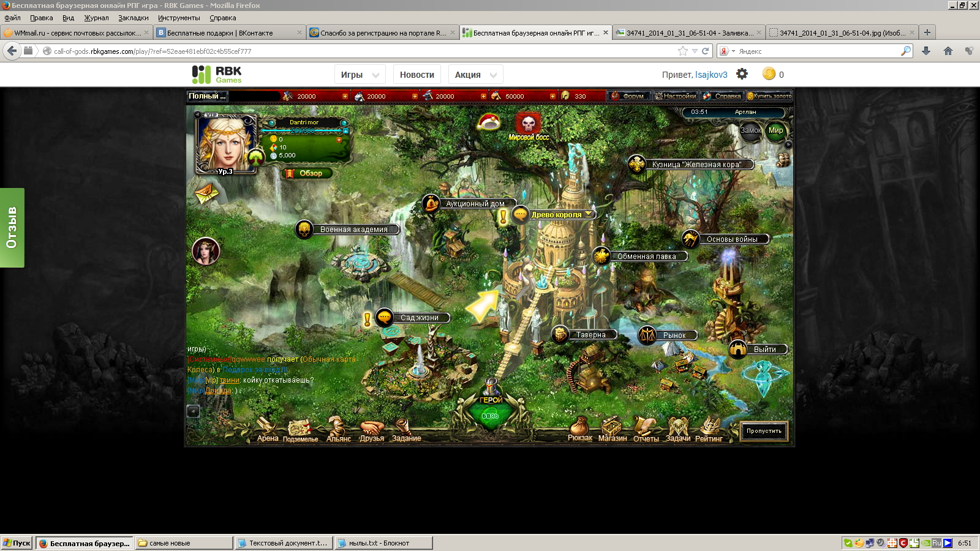The image size is (980, 551).
Task: Expand the Yandex search engine selector
Action: (727, 51)
